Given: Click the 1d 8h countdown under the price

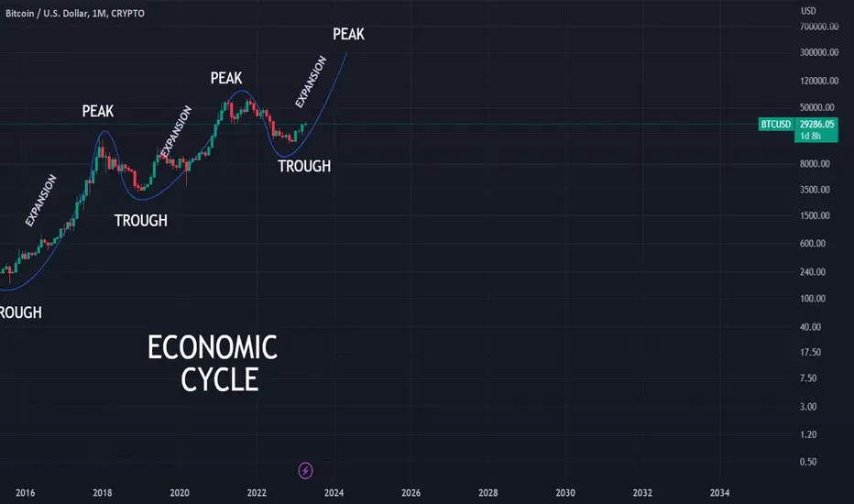Looking at the screenshot, I should 810,137.
